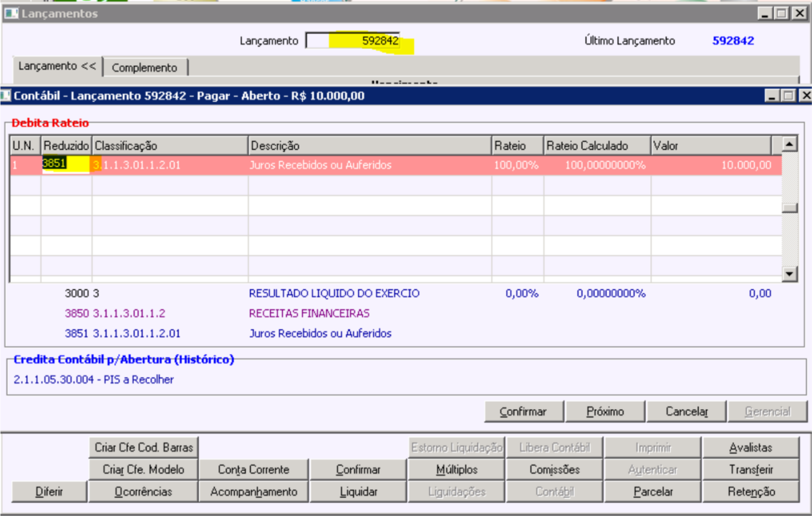Click the Estorno Liquidação button
Viewport: 812px width, 518px height.
click(x=456, y=448)
